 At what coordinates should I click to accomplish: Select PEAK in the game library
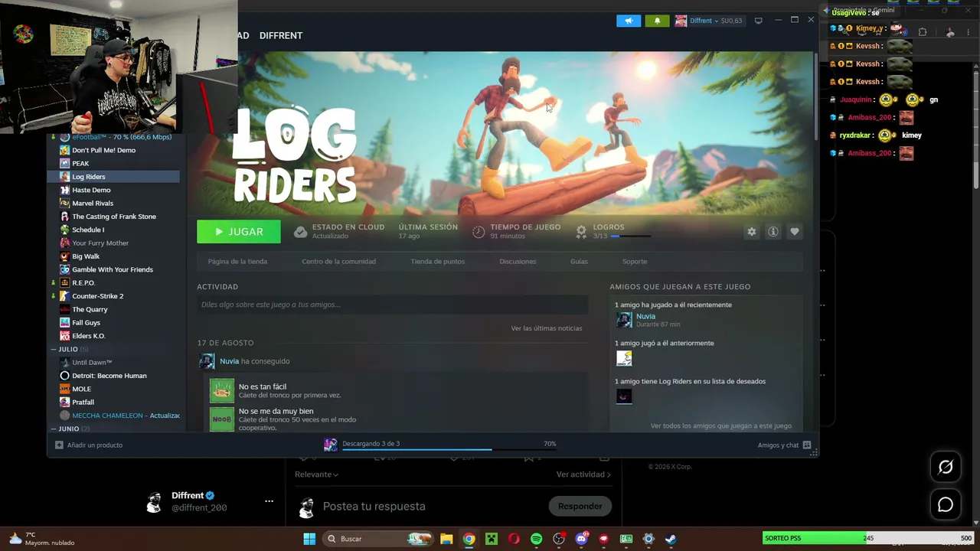80,163
